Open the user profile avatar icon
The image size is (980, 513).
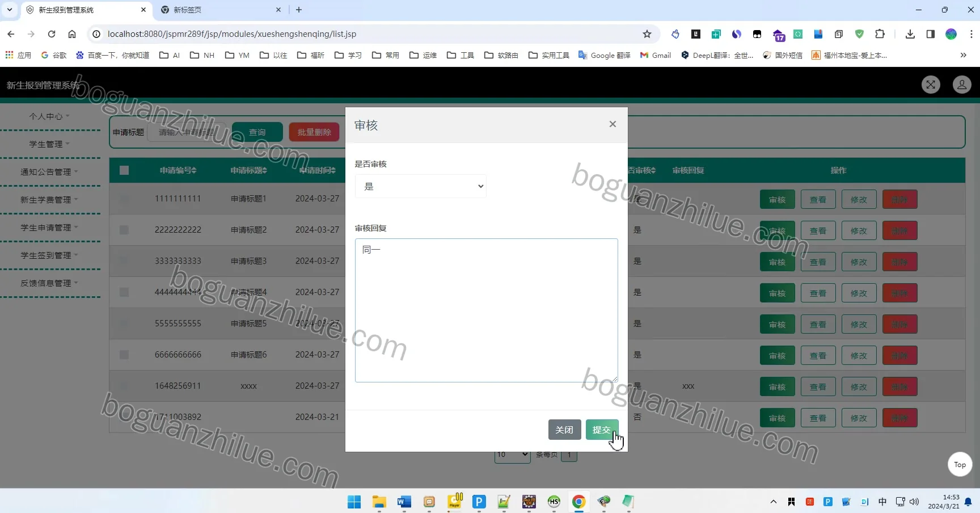coord(962,85)
